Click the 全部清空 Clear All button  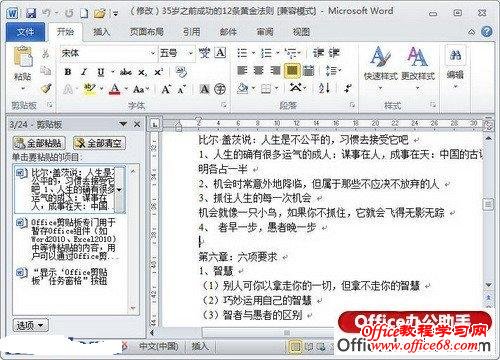pyautogui.click(x=99, y=143)
